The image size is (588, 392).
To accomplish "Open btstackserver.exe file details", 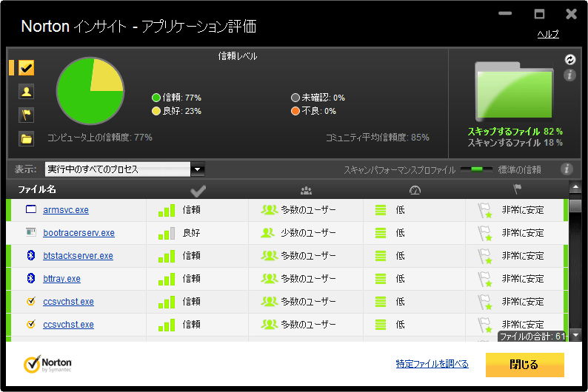I will click(x=78, y=256).
